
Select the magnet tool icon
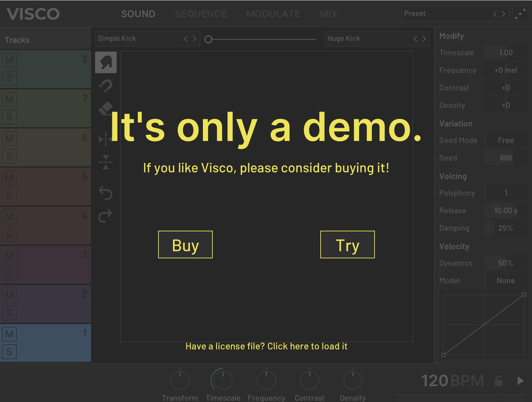pos(106,86)
